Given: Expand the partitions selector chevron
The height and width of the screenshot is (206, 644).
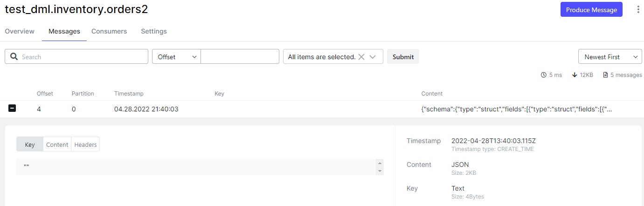Looking at the screenshot, I should (x=373, y=57).
